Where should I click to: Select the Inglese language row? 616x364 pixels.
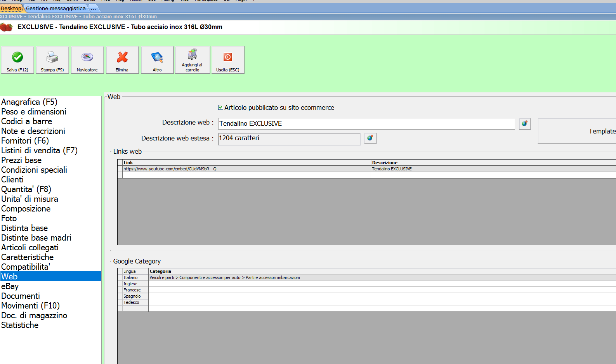pyautogui.click(x=135, y=284)
